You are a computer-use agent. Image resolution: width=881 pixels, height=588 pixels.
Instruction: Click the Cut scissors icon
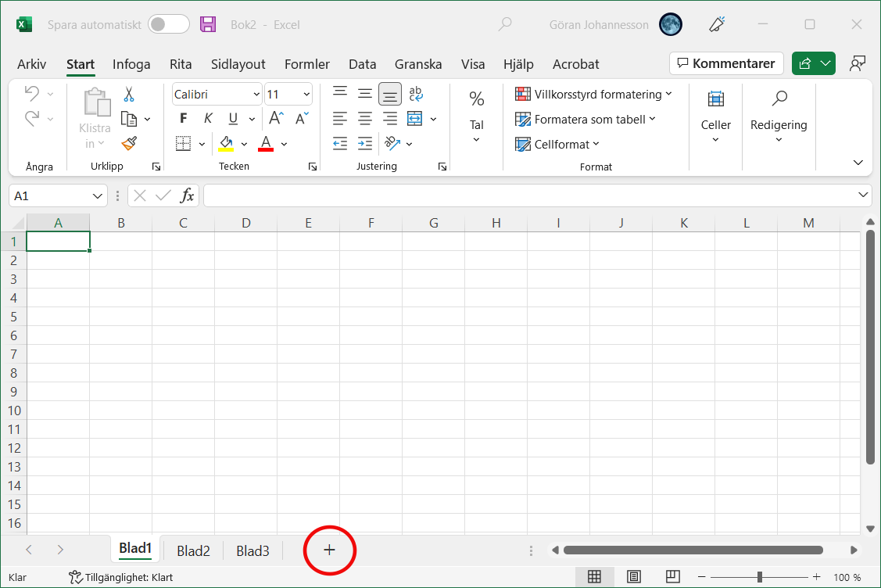(129, 95)
